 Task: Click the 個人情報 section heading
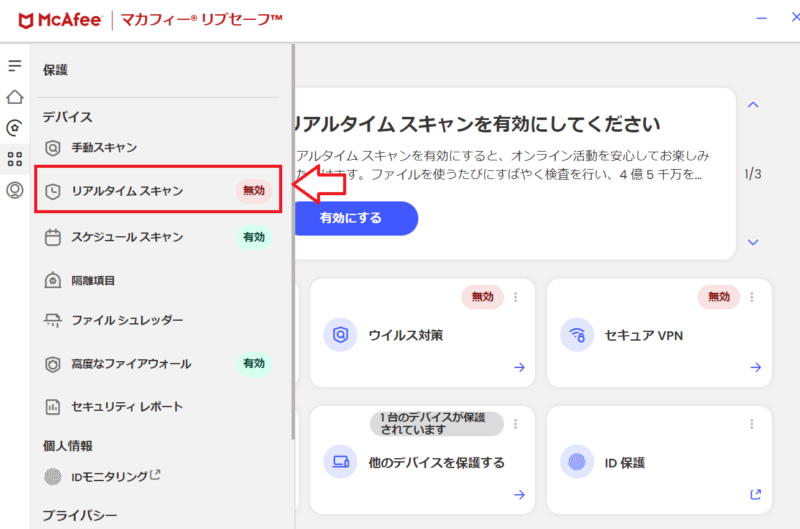(x=67, y=446)
